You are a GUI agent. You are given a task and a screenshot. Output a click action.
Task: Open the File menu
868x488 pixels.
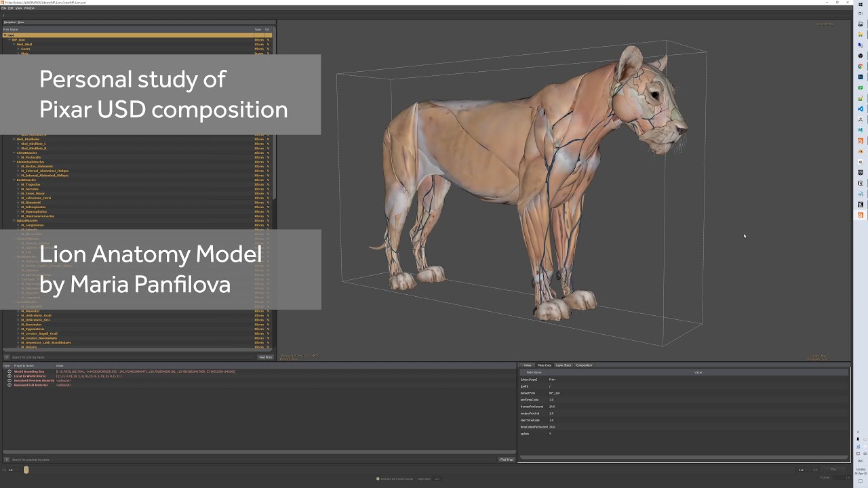(3, 8)
